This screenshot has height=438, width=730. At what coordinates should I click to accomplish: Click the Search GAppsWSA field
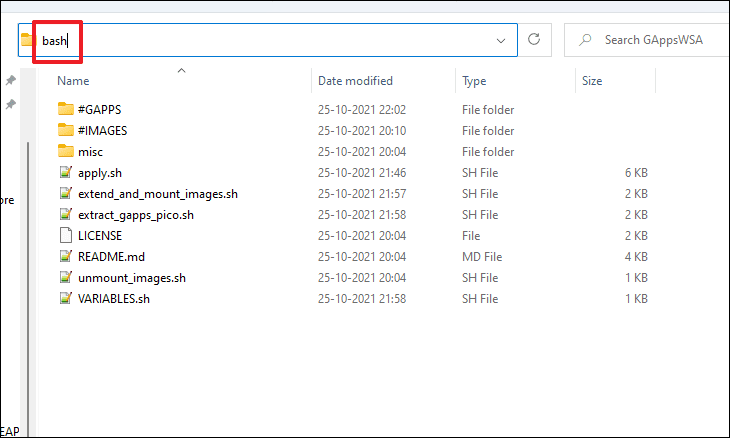point(647,40)
